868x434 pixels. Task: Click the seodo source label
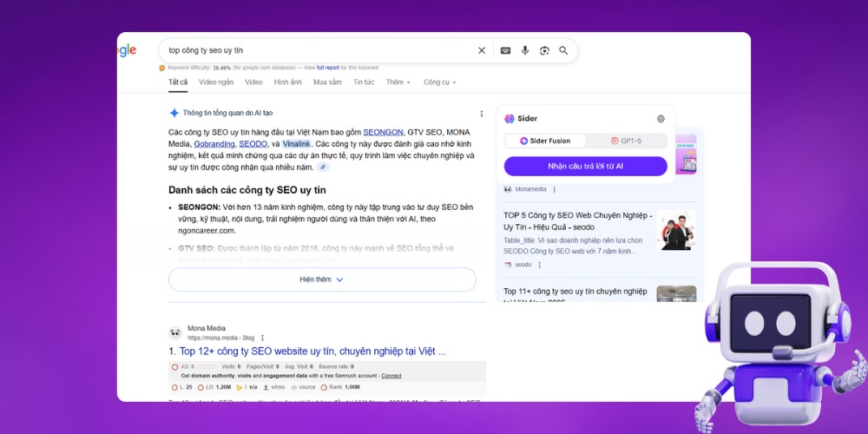[x=523, y=265]
